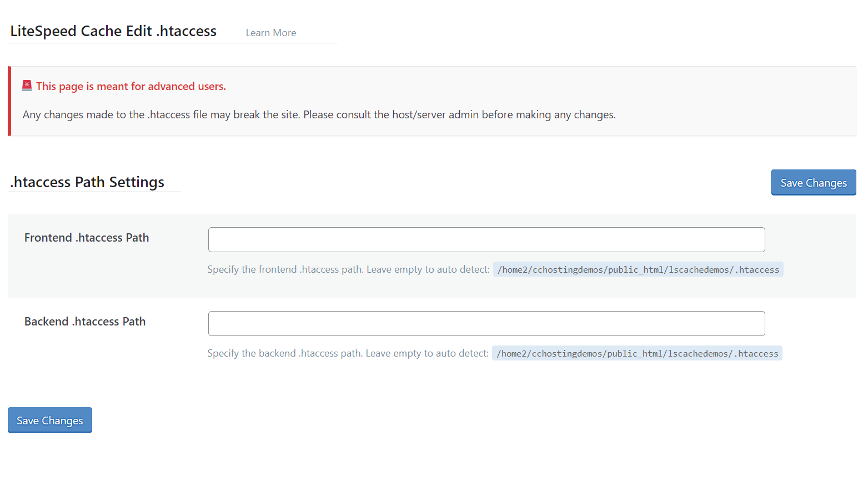Click the frontend auto-detected .htaccess path code
This screenshot has width=868, height=481.
click(x=638, y=269)
